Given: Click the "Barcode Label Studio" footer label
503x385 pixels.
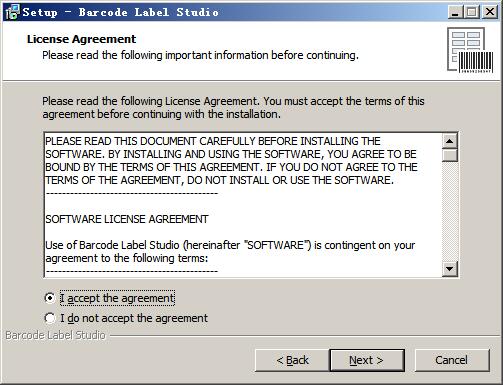Looking at the screenshot, I should click(x=55, y=335).
